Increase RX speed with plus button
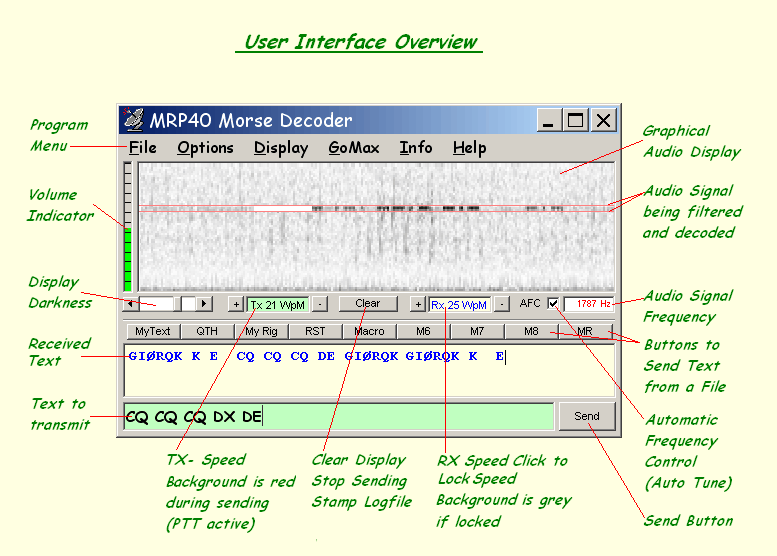This screenshot has height=556, width=777. [418, 304]
